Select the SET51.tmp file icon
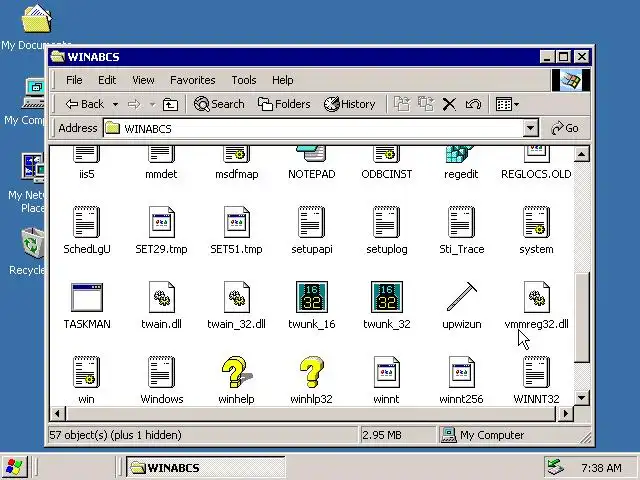This screenshot has height=480, width=640. coord(236,222)
